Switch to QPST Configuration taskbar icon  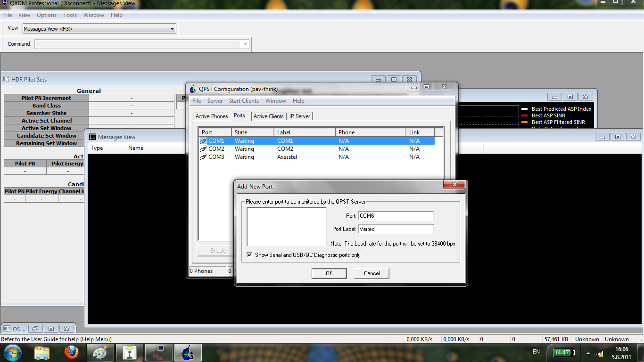point(188,353)
